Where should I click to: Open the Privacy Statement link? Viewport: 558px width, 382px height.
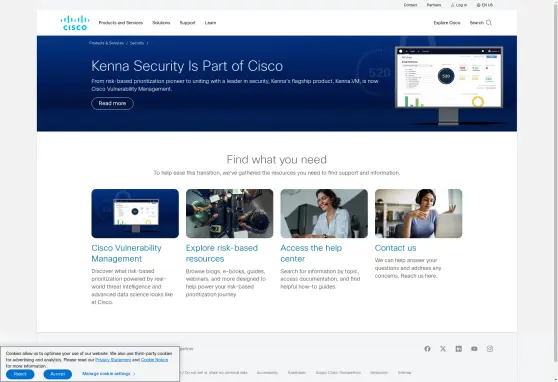[x=113, y=360]
